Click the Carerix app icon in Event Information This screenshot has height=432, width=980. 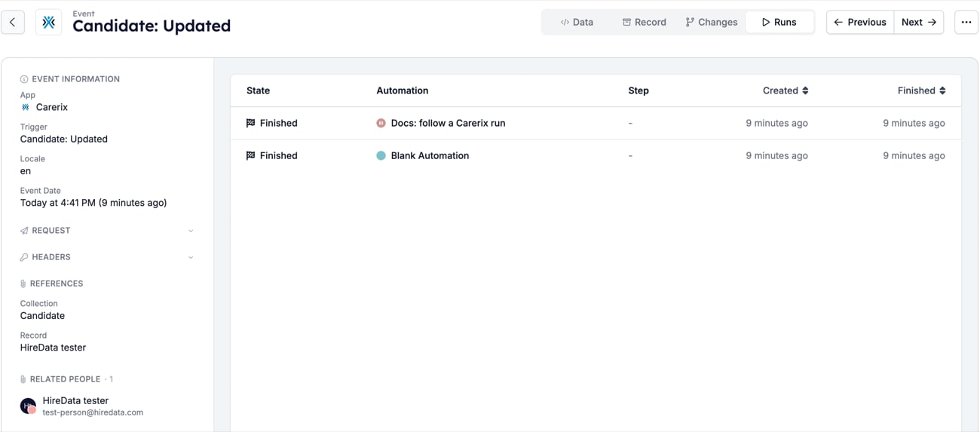tap(26, 107)
